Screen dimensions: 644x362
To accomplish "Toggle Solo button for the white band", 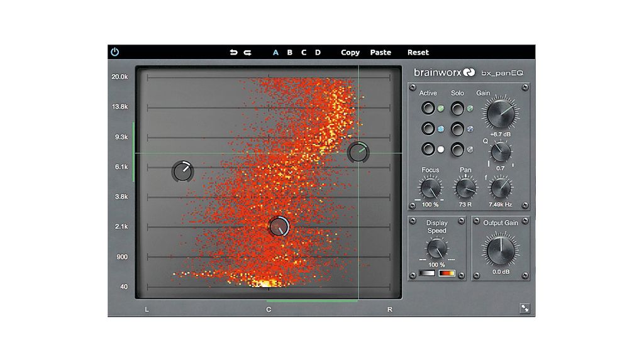I will pyautogui.click(x=457, y=149).
